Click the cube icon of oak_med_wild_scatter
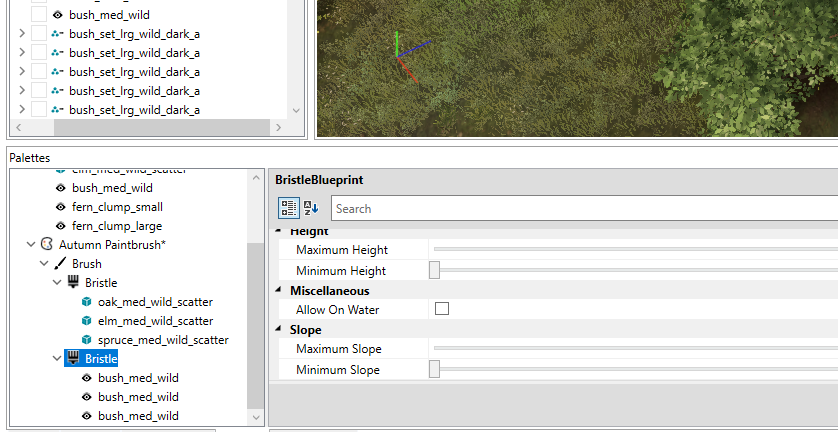This screenshot has height=432, width=838. click(x=87, y=302)
